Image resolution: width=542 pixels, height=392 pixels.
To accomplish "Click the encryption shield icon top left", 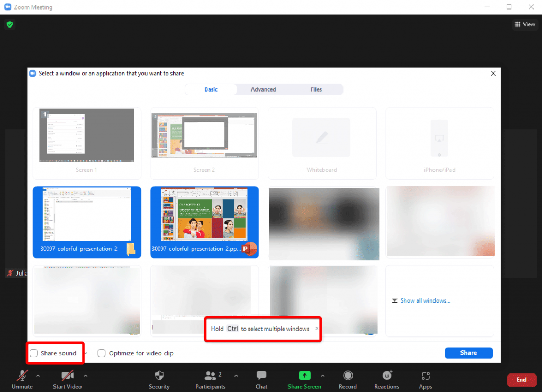I will point(9,24).
